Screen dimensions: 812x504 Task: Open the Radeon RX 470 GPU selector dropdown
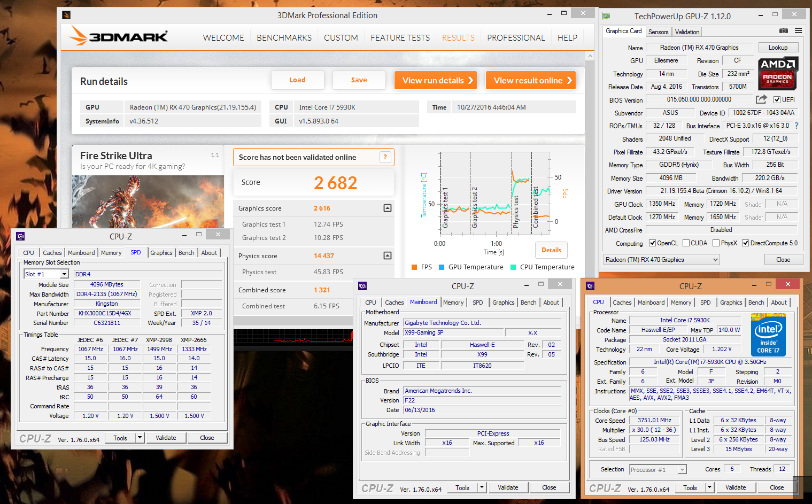pos(661,260)
